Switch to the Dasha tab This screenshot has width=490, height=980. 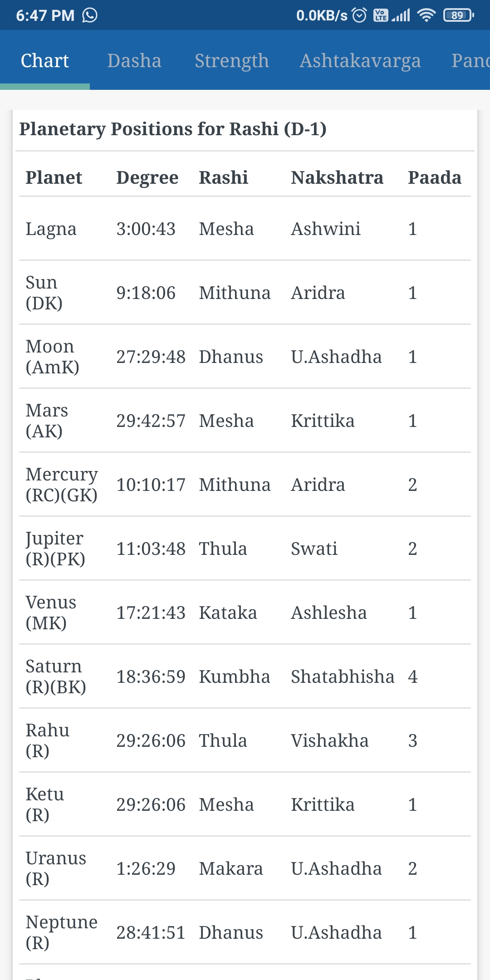pos(134,61)
